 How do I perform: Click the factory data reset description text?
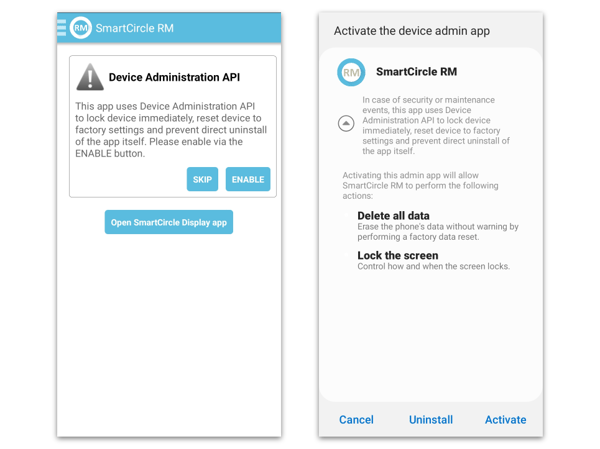point(437,232)
